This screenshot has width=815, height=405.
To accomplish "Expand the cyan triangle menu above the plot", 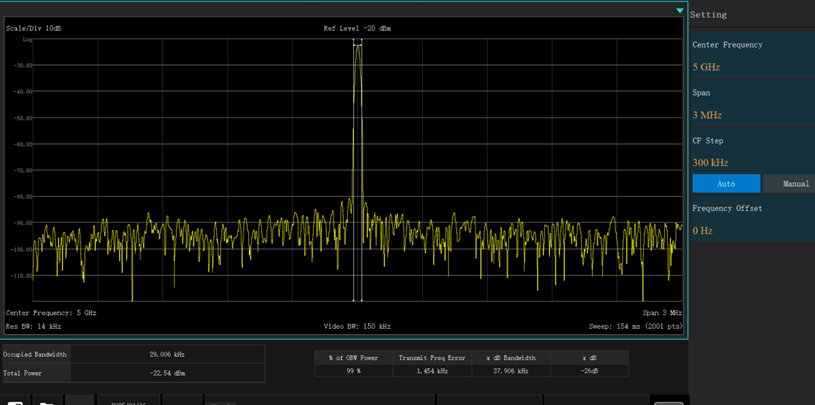I will coord(679,10).
